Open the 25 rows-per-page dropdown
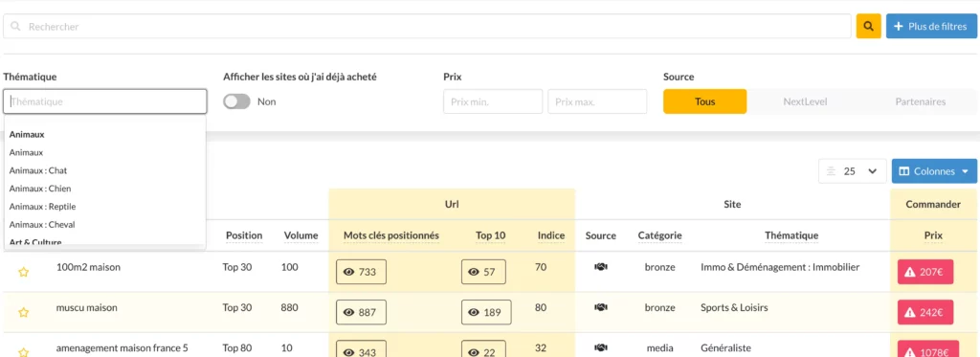The width and height of the screenshot is (980, 357). (x=853, y=171)
